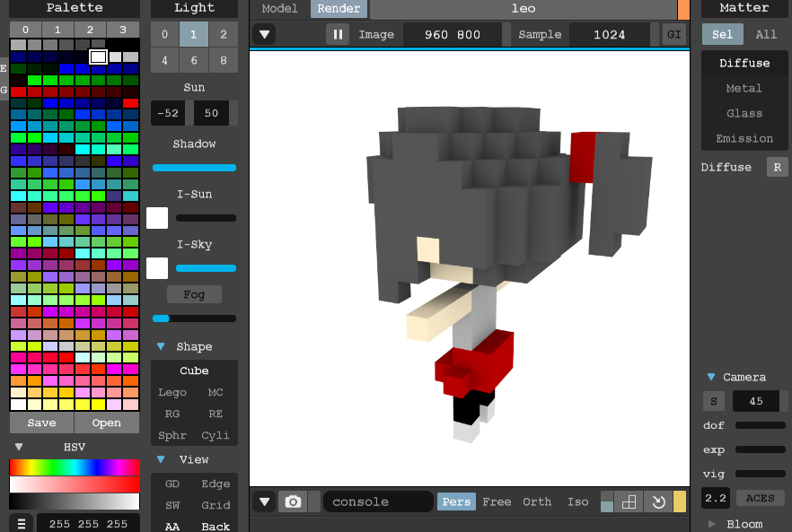Choose the Metal material

[x=744, y=88]
